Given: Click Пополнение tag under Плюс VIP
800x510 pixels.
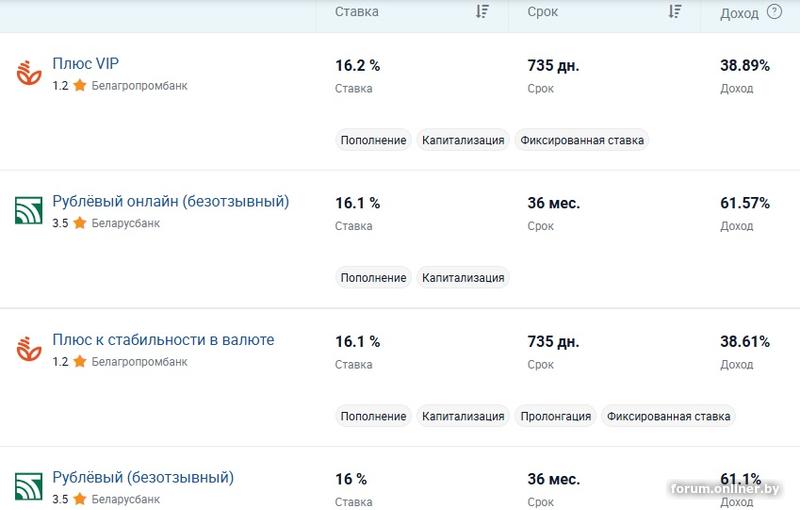Looking at the screenshot, I should pos(373,140).
